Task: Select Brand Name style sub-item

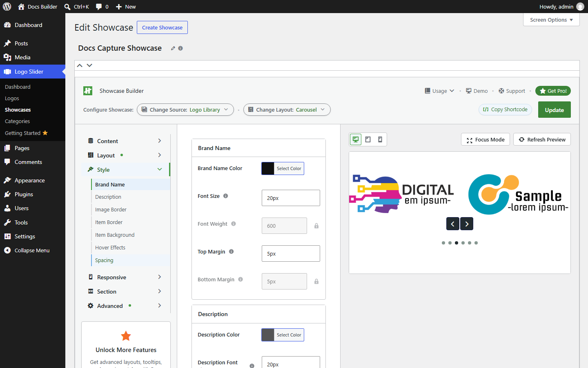Action: click(131, 184)
